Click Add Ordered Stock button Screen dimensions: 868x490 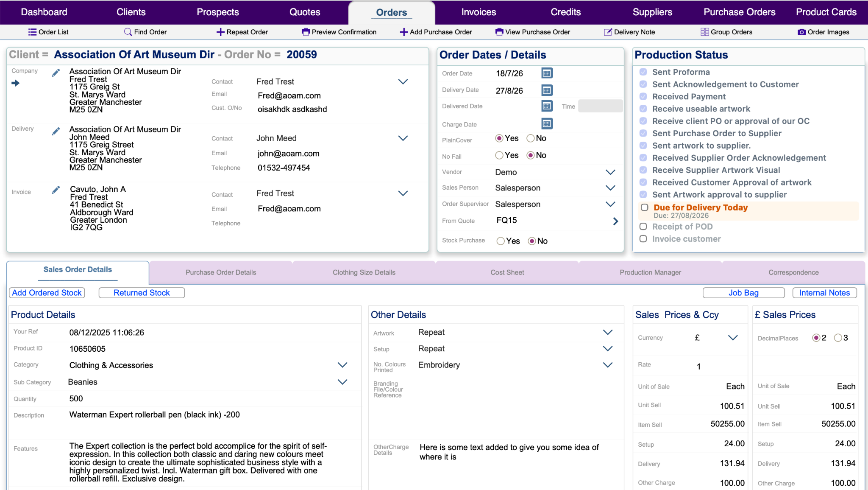(x=47, y=293)
